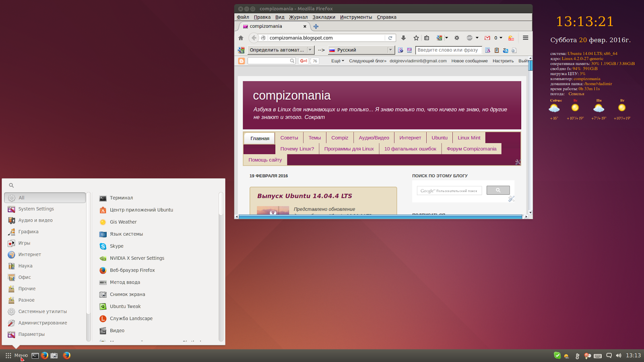The height and width of the screenshot is (362, 644).
Task: Open the Закладки menu
Action: (x=324, y=17)
